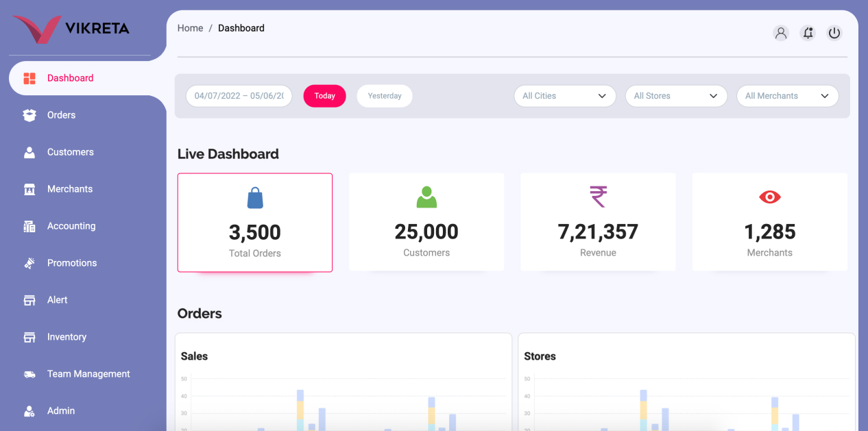Screen dimensions: 868x431
Task: Click the power logout icon
Action: (x=834, y=33)
